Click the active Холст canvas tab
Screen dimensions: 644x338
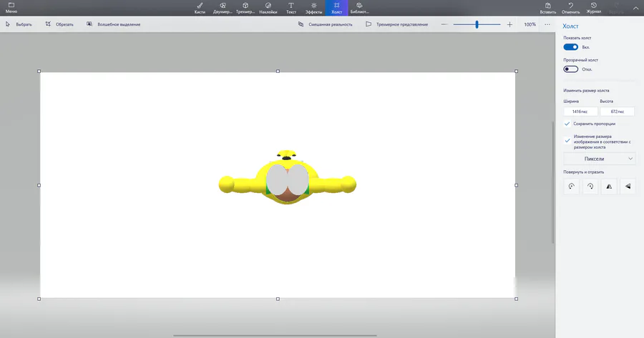[x=336, y=8]
